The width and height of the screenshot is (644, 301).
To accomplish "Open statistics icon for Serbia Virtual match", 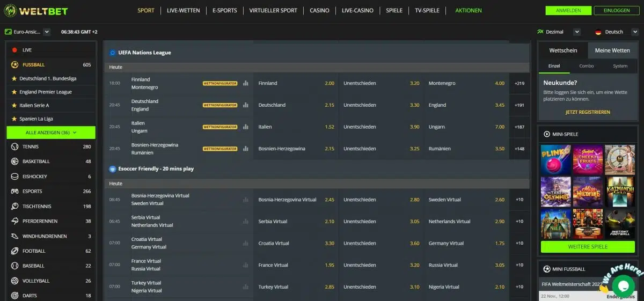I will coord(246,222).
